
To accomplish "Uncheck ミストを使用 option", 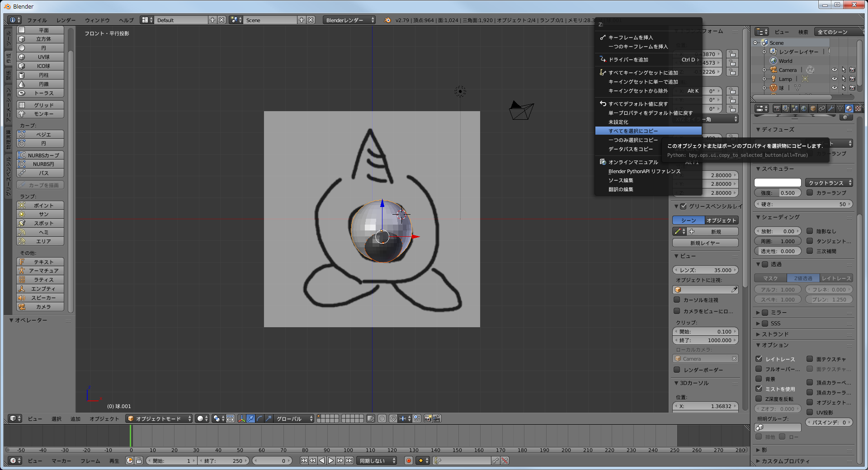I will pyautogui.click(x=759, y=389).
